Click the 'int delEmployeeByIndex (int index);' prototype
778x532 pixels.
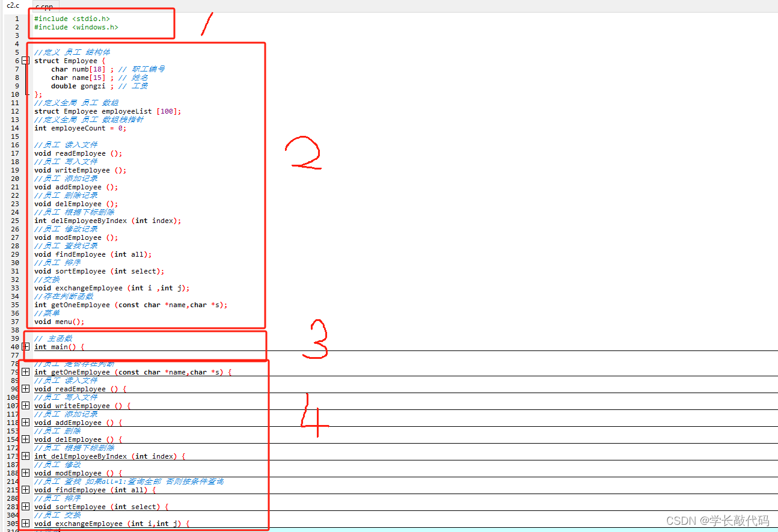pos(108,221)
